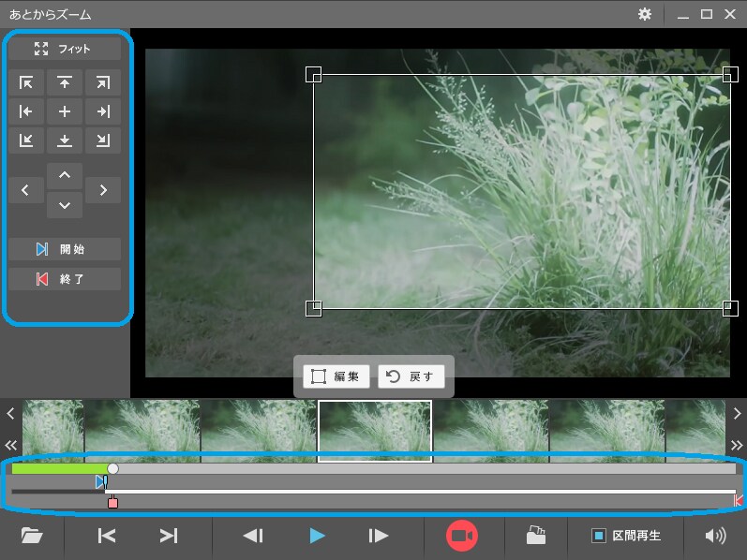Image resolution: width=747 pixels, height=560 pixels.
Task: Align zoom frame to bottom-right corner
Action: [103, 140]
